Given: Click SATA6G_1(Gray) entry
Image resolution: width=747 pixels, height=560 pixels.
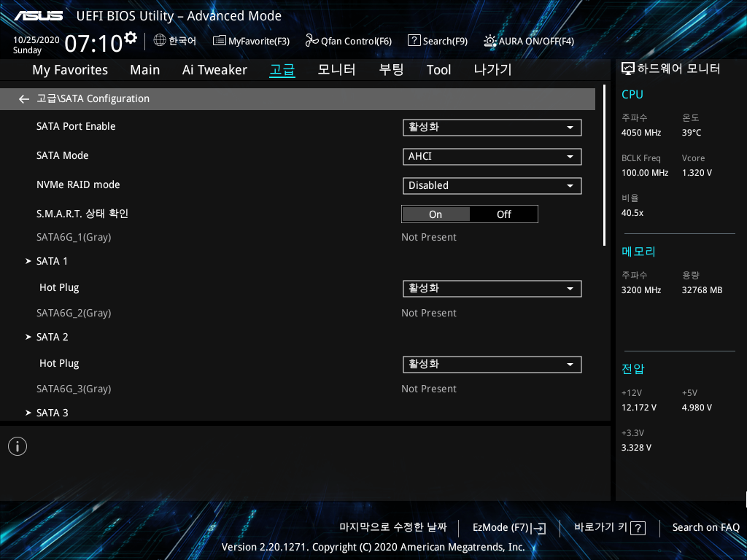Looking at the screenshot, I should [74, 237].
